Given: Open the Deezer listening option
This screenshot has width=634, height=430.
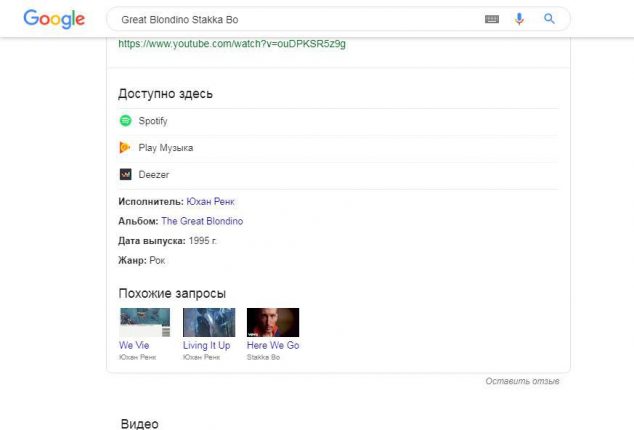Looking at the screenshot, I should pyautogui.click(x=338, y=175).
